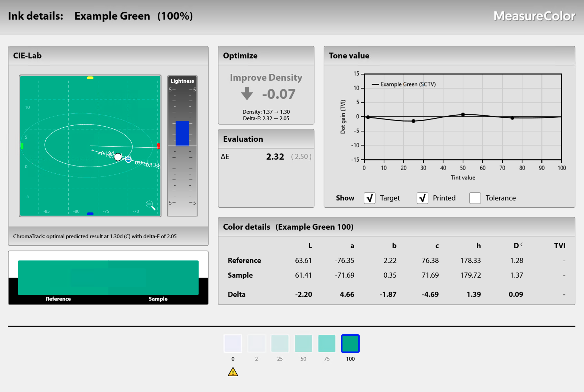The height and width of the screenshot is (392, 584).
Task: Select the 25% tint swatch
Action: pyautogui.click(x=280, y=344)
